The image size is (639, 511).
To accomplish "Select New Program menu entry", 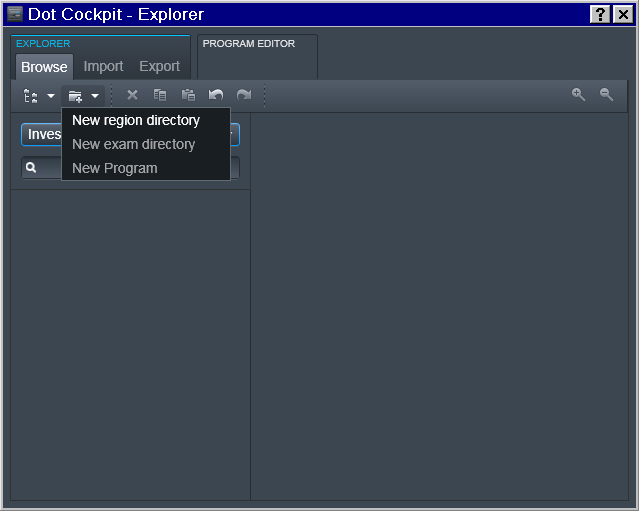I will point(146,168).
